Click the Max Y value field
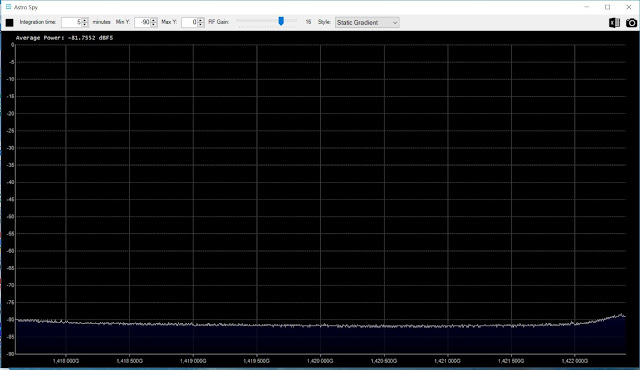Image resolution: width=640 pixels, height=370 pixels. [x=189, y=22]
